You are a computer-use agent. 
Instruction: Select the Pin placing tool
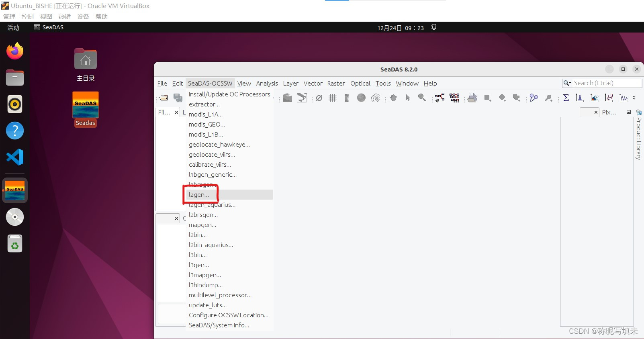point(548,98)
